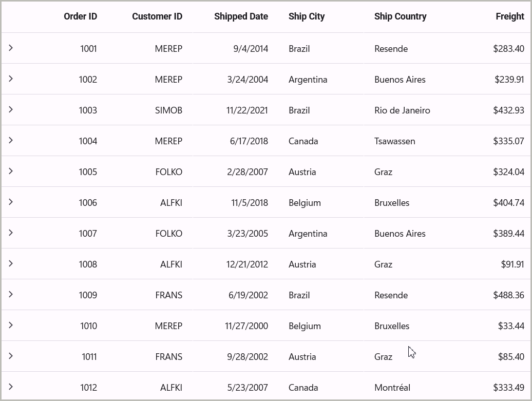Sort by the Order ID column header
The image size is (532, 401).
coord(80,16)
